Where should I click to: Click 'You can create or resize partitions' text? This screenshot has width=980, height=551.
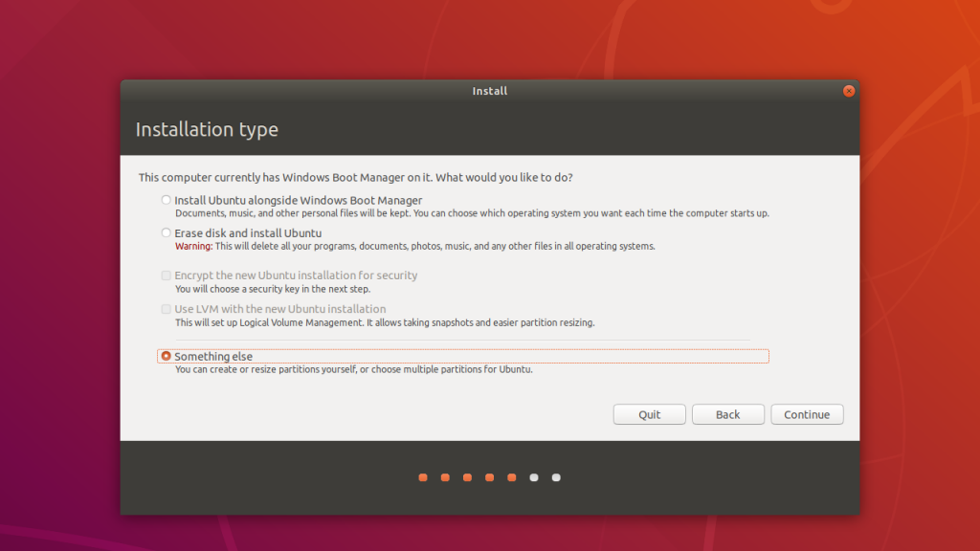tap(354, 370)
